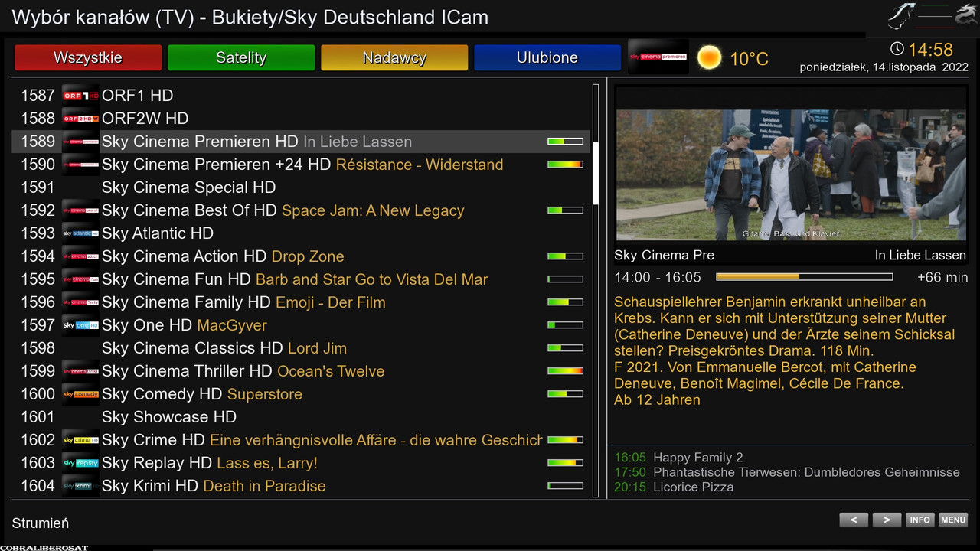Image resolution: width=980 pixels, height=551 pixels.
Task: Click upcoming event 17:50 Phantastische Tierwesen
Action: [x=787, y=472]
